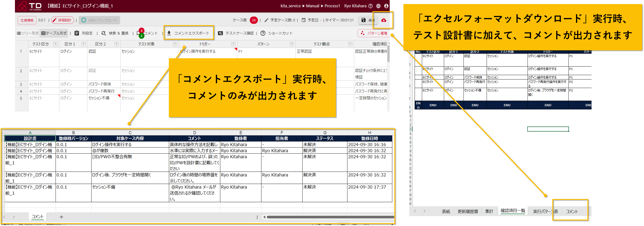Click the 列設定 button label
The height and width of the screenshot is (226, 644).
87,33
